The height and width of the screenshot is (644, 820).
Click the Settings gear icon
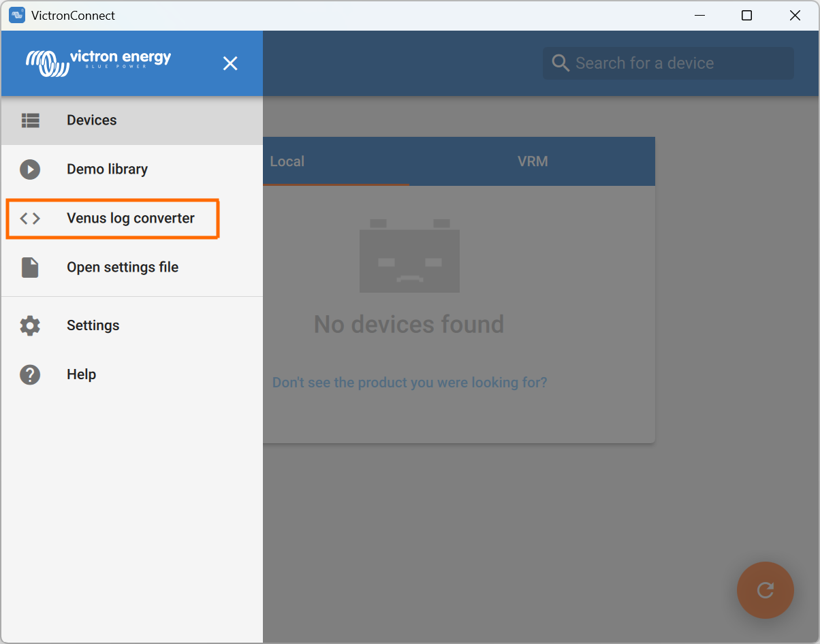coord(30,325)
